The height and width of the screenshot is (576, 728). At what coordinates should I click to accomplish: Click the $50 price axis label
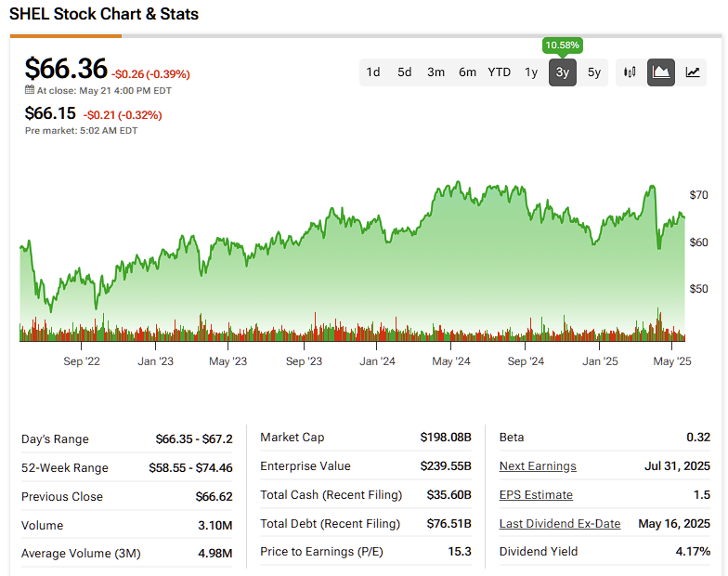(698, 288)
